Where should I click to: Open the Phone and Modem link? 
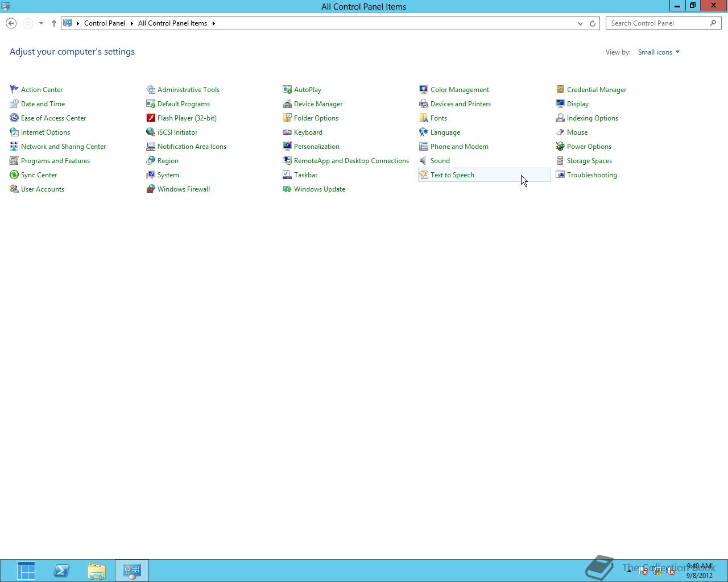460,147
